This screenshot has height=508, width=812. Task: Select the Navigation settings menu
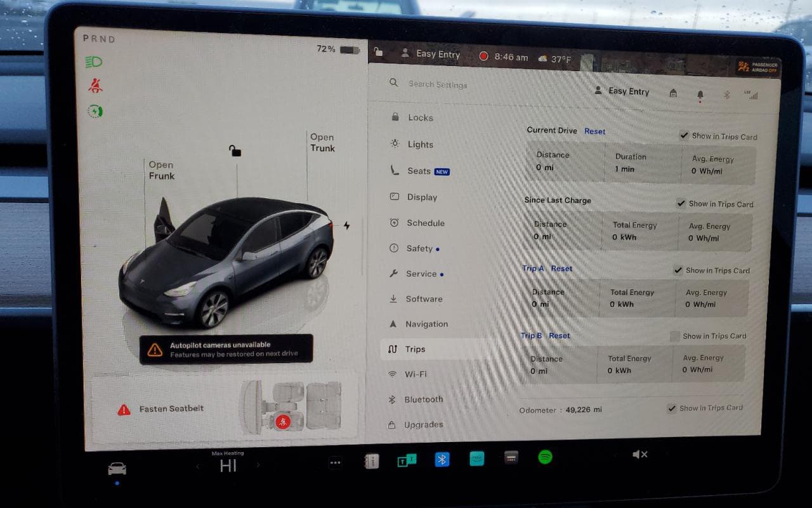(x=426, y=324)
